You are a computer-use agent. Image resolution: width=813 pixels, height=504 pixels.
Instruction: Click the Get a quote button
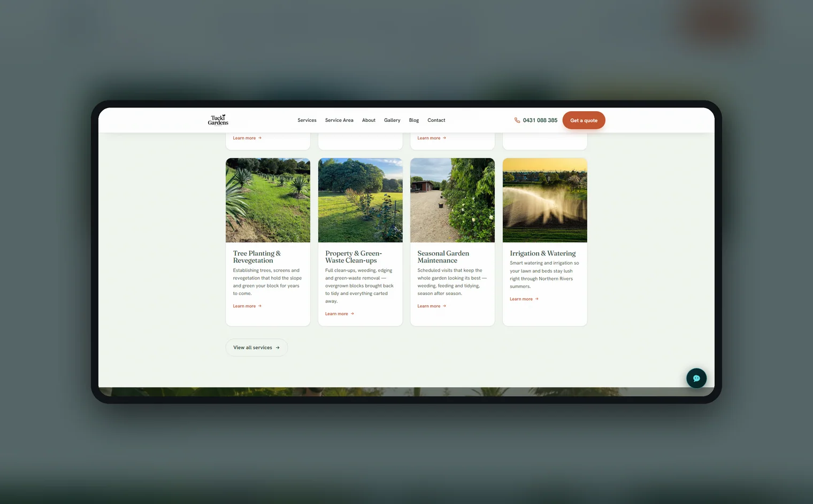[584, 120]
